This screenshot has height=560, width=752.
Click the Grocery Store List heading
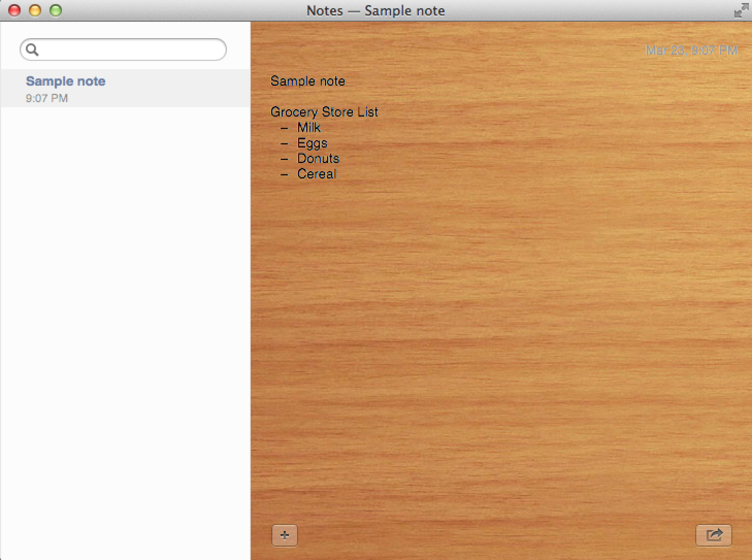point(324,112)
